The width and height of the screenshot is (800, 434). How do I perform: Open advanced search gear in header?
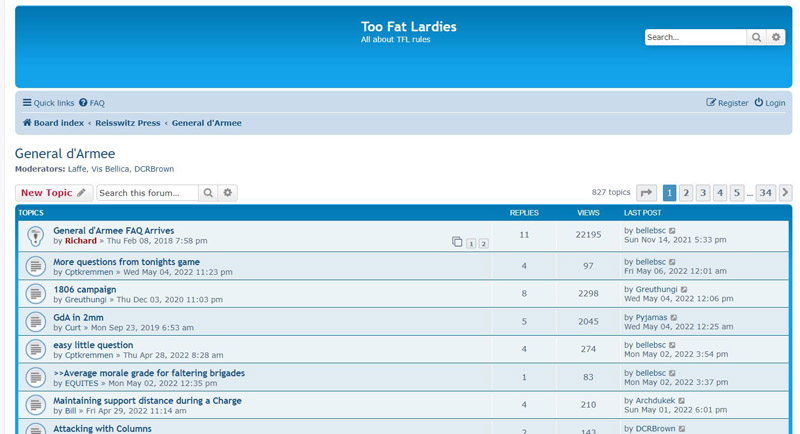tap(776, 37)
